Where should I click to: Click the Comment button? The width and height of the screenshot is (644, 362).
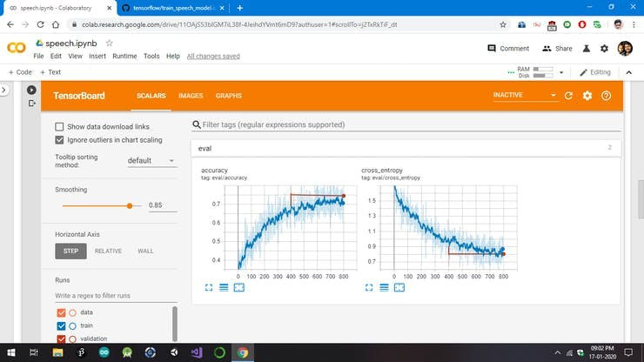click(x=508, y=49)
